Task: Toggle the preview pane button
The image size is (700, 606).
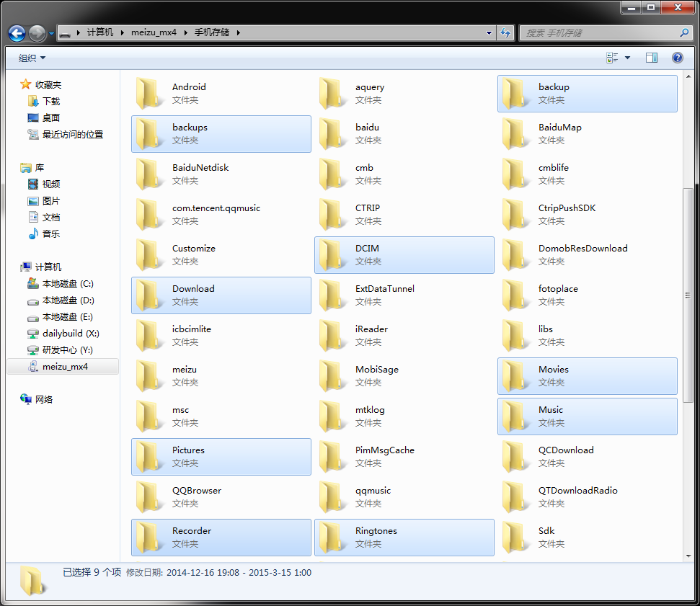Action: (x=652, y=58)
